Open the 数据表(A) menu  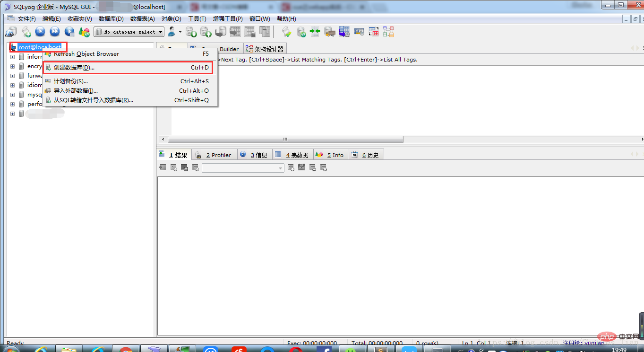click(142, 19)
